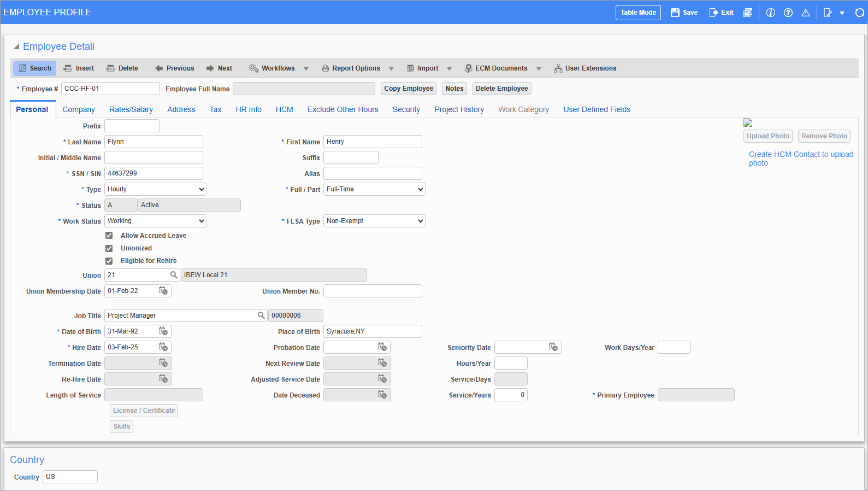Image resolution: width=868 pixels, height=491 pixels.
Task: Open the Union lookup magnifier icon
Action: click(174, 275)
